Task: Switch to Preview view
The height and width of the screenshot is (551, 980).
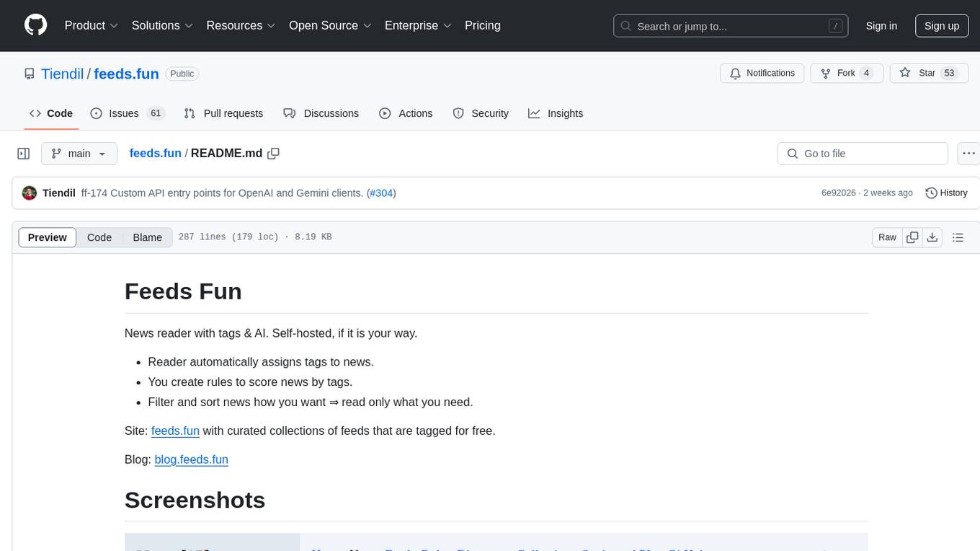Action: pyautogui.click(x=48, y=237)
